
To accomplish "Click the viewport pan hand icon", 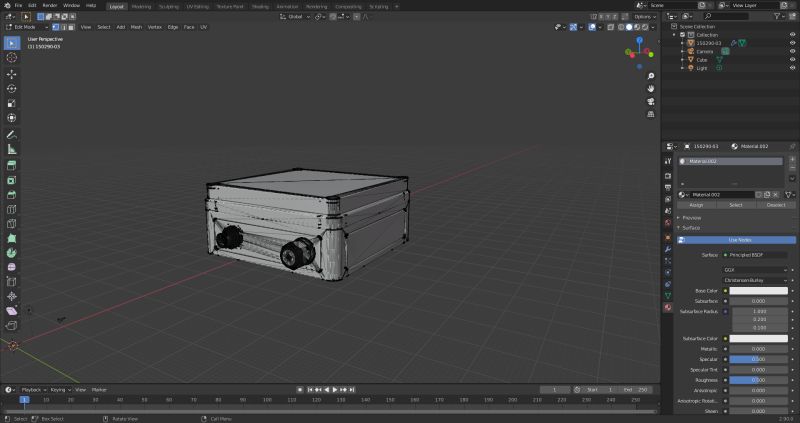I will [651, 89].
